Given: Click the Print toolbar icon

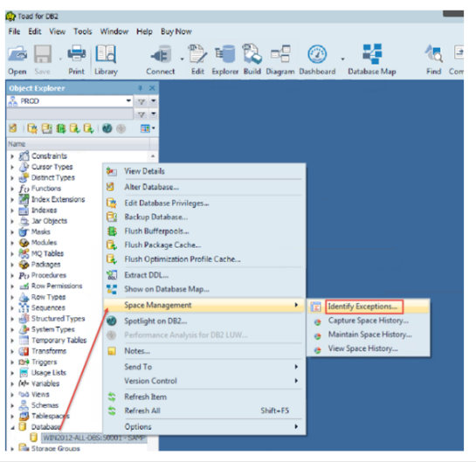Looking at the screenshot, I should click(76, 59).
